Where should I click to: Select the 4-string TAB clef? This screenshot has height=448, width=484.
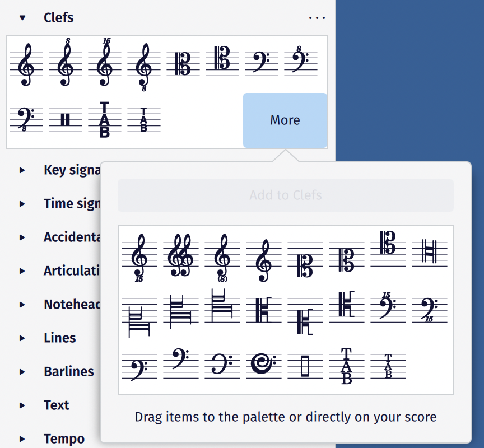tap(143, 118)
